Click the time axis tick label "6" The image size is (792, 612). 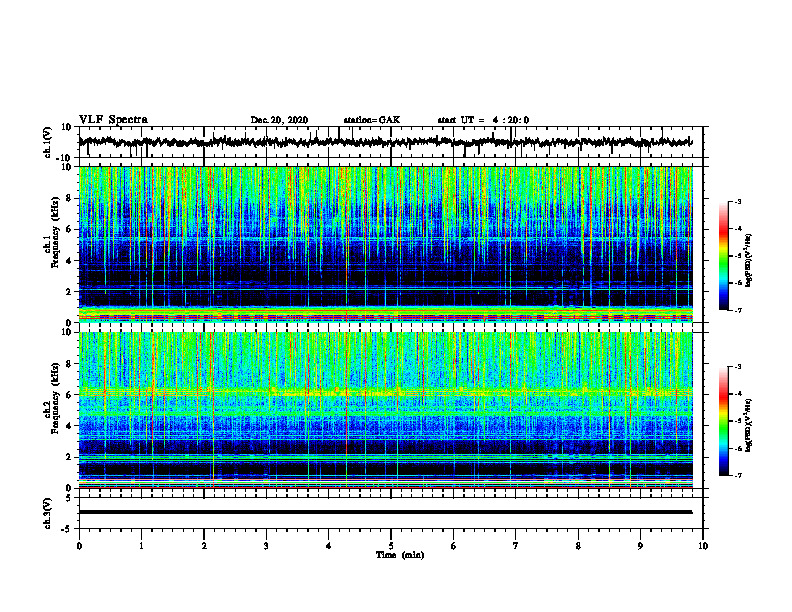[x=453, y=546]
